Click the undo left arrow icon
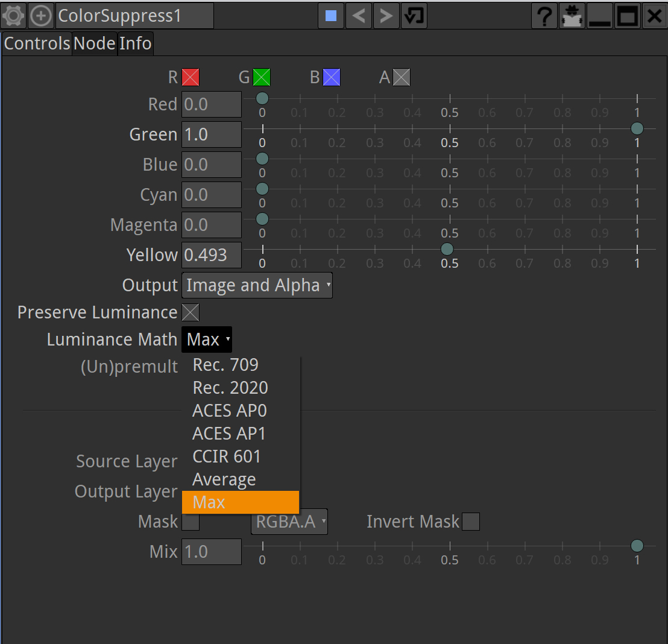Screen dimensions: 668x644 click(x=358, y=16)
